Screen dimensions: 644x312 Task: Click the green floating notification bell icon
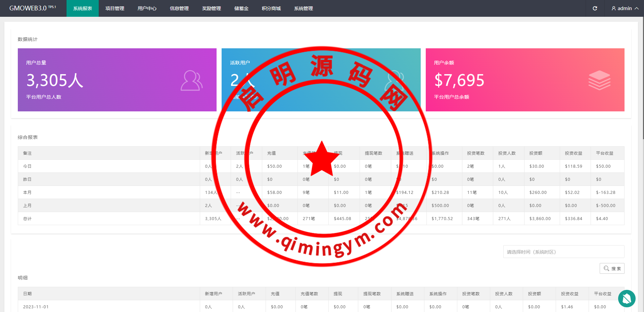pyautogui.click(x=627, y=299)
